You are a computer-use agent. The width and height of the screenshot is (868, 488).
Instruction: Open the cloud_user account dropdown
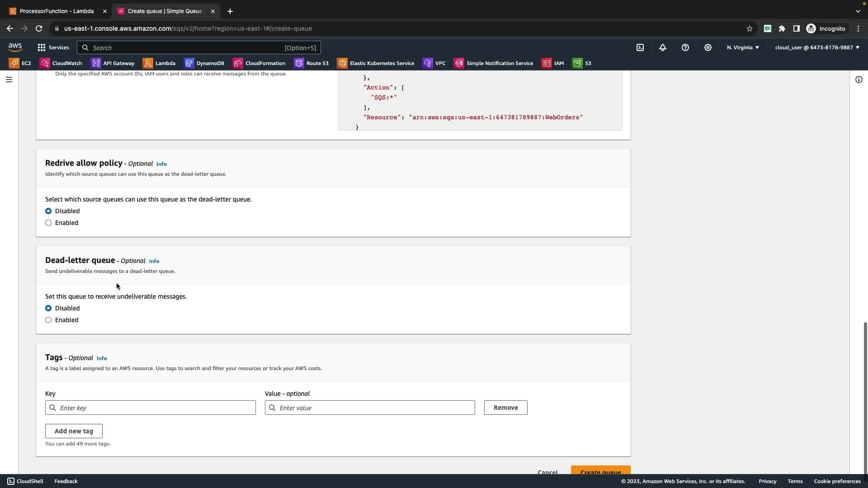pos(817,47)
